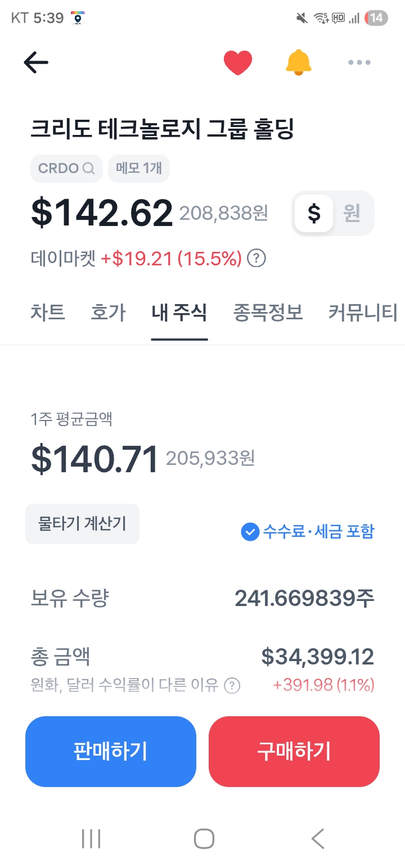Open help icon next to 데이마켓 change
Screen dimensions: 405x868
pyautogui.click(x=256, y=259)
